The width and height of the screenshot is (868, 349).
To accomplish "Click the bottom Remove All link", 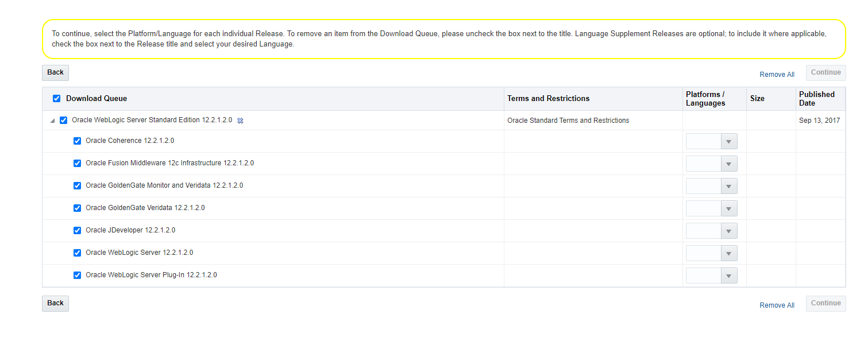I will [x=777, y=305].
